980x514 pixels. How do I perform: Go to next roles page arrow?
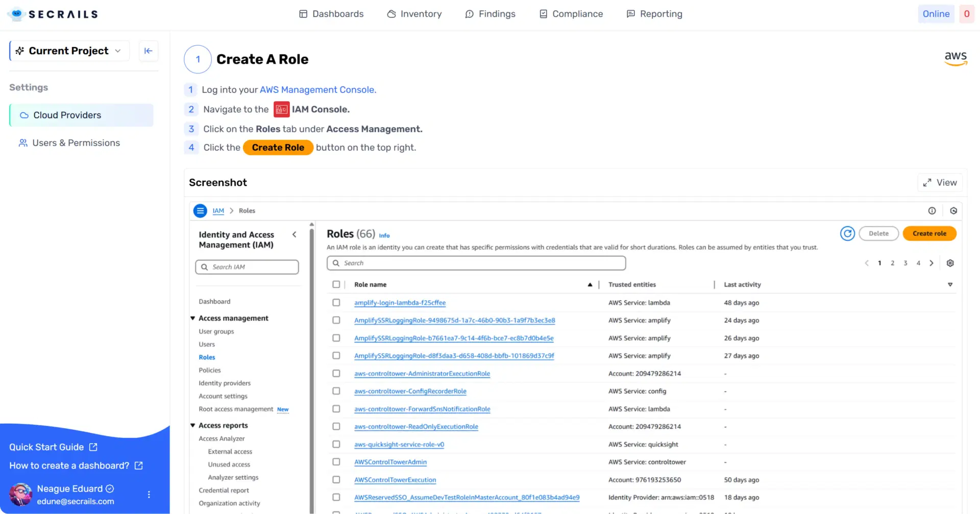tap(932, 263)
